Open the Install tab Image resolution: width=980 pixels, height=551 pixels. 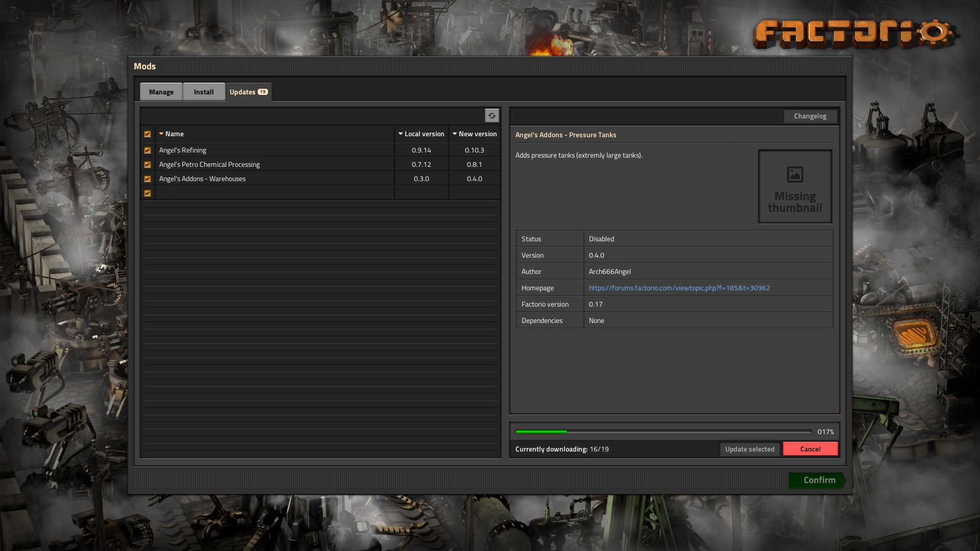(x=204, y=92)
